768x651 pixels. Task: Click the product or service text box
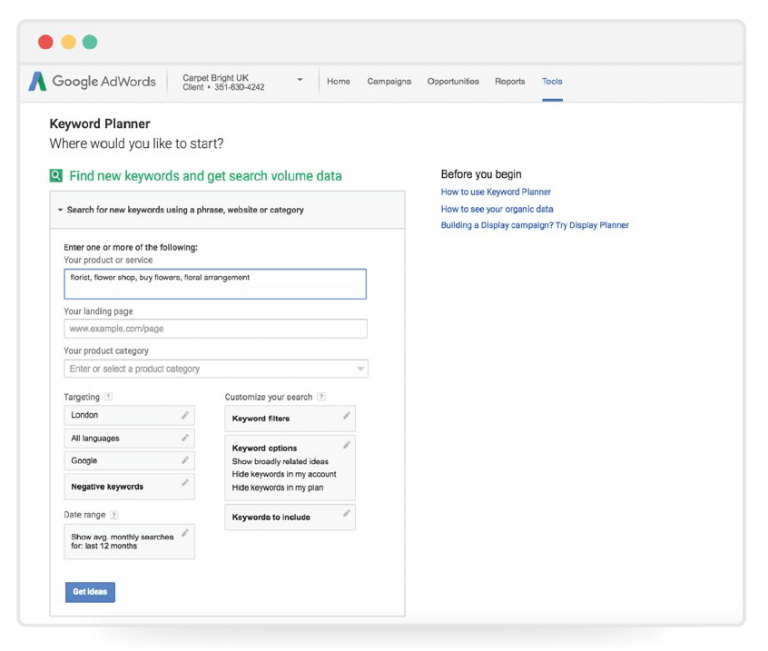coord(215,284)
